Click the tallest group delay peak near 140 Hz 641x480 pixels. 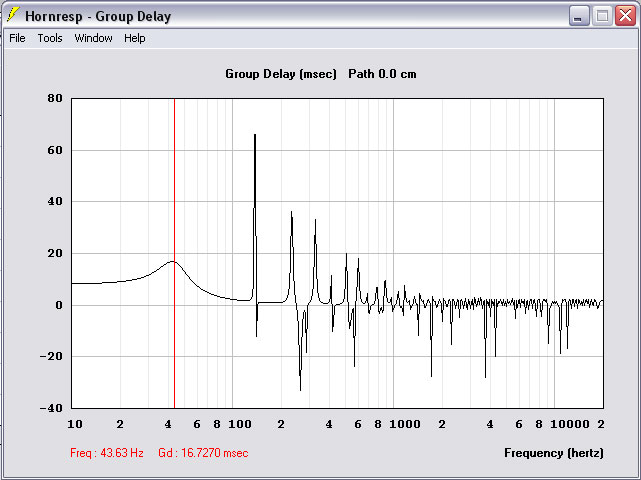click(x=255, y=172)
